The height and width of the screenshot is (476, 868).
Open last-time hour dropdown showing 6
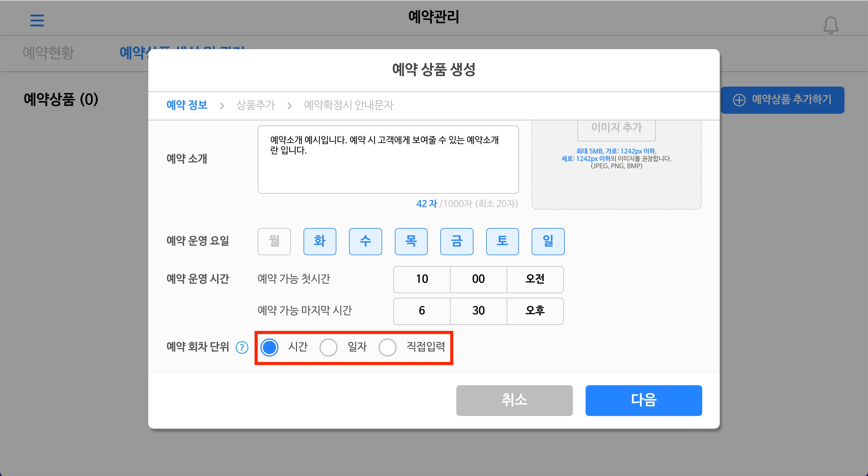coord(422,311)
